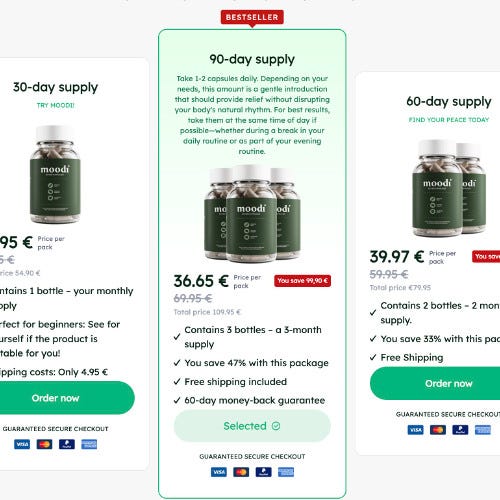
Task: Click the American Express icon under 30-day supply
Action: coord(89,444)
